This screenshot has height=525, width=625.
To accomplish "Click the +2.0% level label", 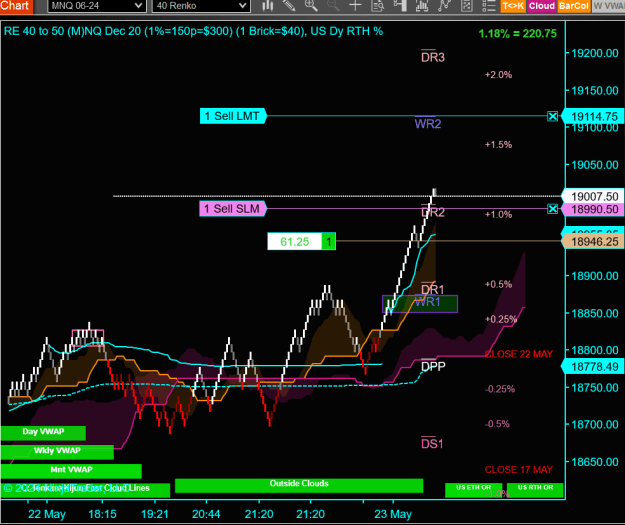I will pos(498,75).
